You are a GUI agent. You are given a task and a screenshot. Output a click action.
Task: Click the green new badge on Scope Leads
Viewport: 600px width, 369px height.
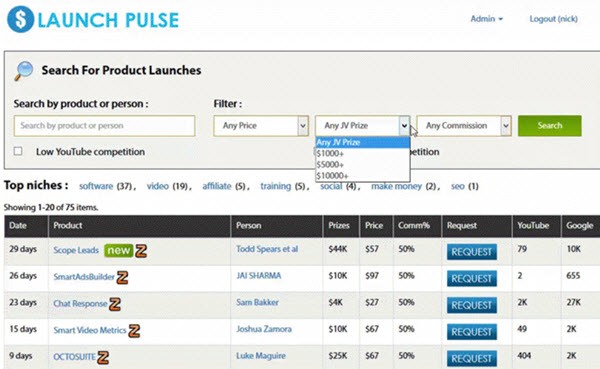pos(118,250)
